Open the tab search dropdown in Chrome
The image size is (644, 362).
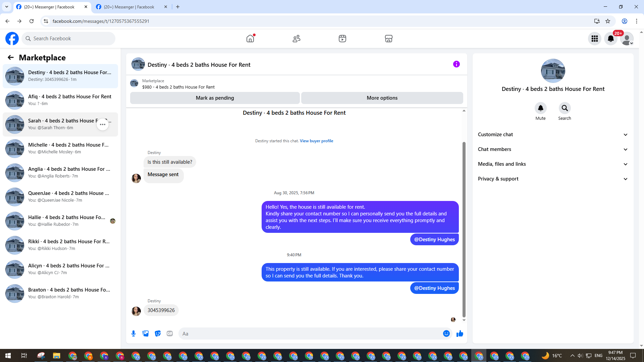(6, 7)
